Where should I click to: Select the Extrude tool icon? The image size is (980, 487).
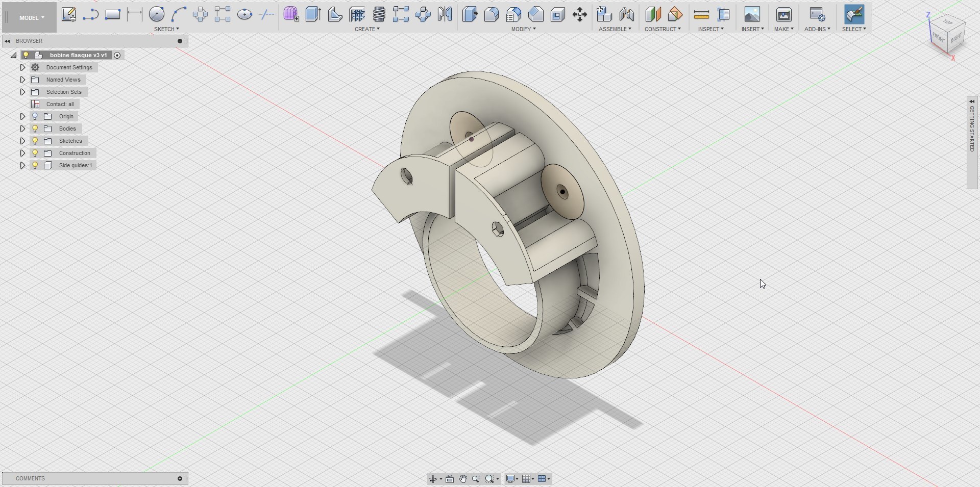(313, 14)
